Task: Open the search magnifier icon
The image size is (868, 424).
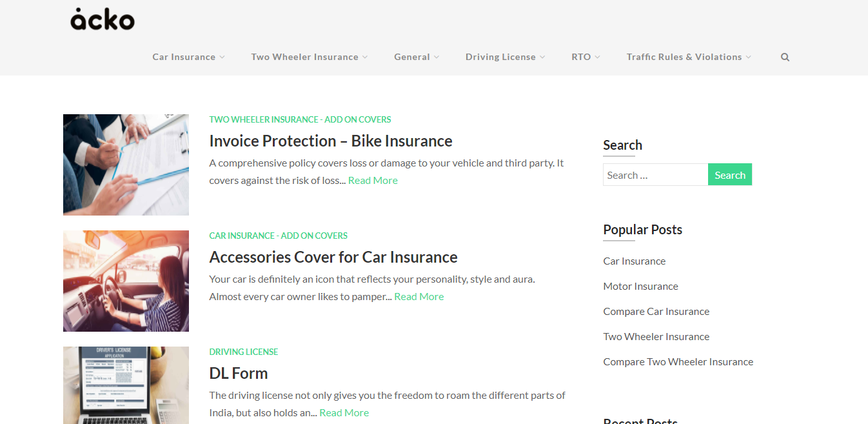Action: click(785, 57)
